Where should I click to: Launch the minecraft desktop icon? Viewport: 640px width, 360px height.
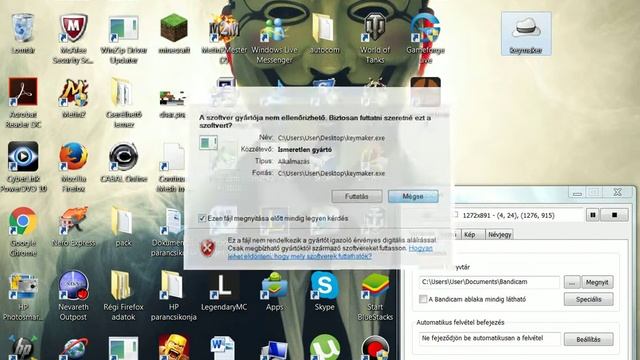tap(174, 34)
